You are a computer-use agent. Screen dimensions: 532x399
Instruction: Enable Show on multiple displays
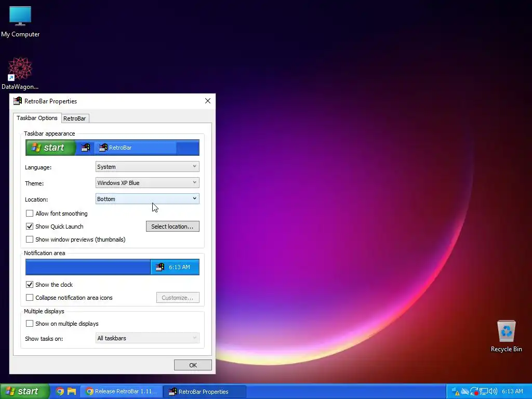30,324
